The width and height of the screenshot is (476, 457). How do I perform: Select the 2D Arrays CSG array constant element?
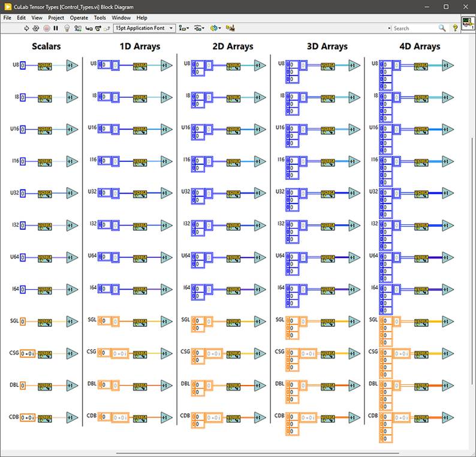pos(213,353)
